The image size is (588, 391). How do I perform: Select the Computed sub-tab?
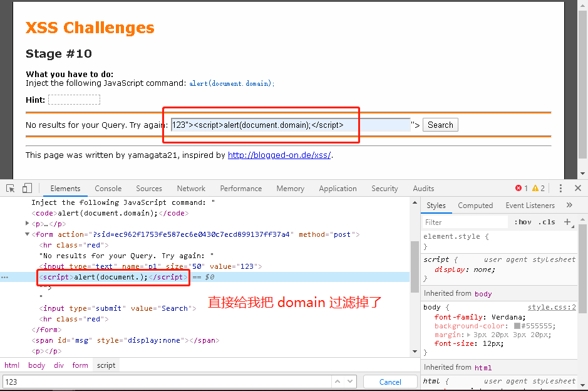[x=475, y=206]
